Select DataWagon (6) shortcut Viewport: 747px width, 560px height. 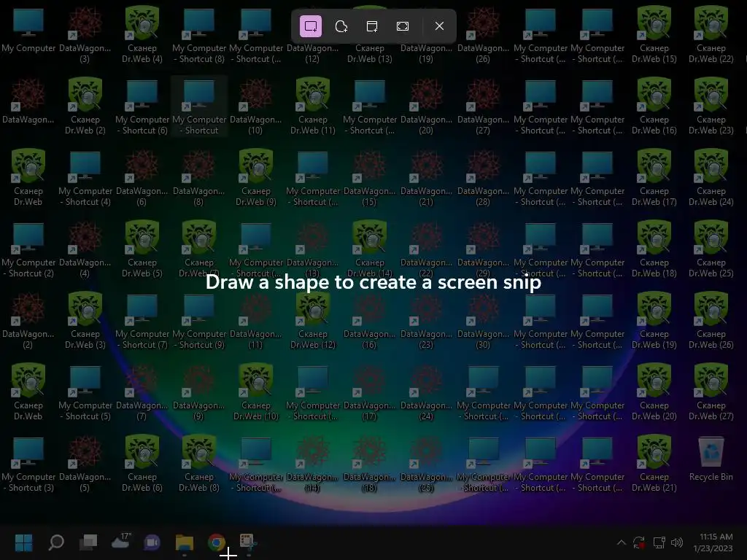(142, 178)
